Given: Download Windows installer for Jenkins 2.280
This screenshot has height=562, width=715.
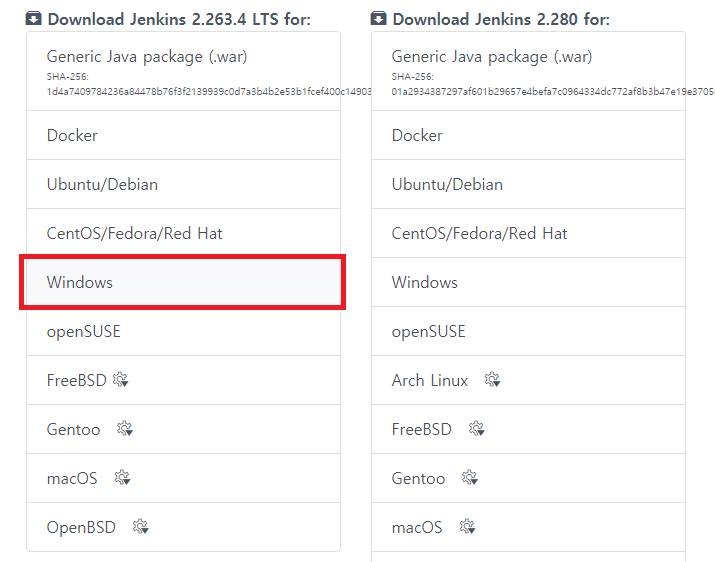Looking at the screenshot, I should [x=528, y=282].
